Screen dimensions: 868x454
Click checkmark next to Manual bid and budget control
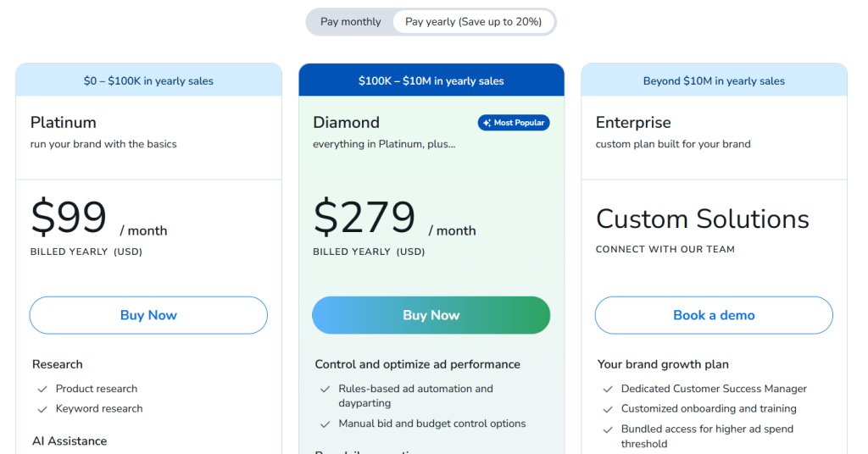tap(325, 424)
